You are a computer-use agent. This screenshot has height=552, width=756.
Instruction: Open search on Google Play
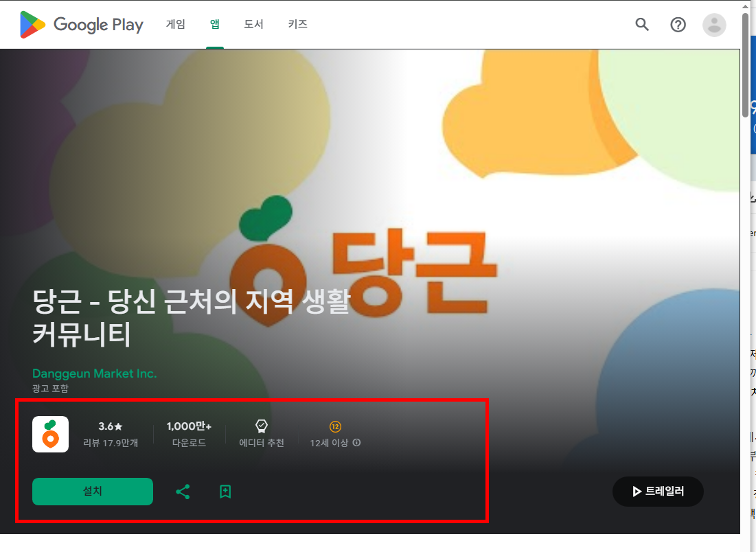pyautogui.click(x=641, y=24)
